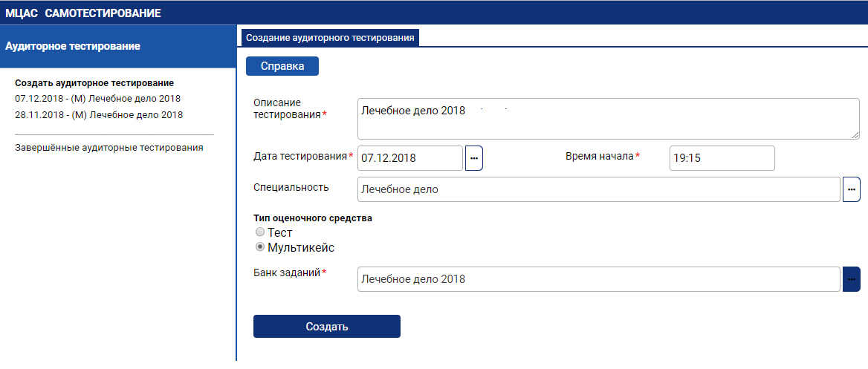The image size is (868, 369).
Task: Open Завершённые аудиторные тестирования link
Action: point(109,148)
